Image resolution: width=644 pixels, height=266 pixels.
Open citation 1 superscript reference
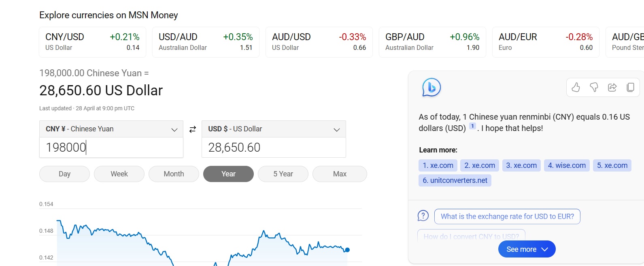pos(472,127)
